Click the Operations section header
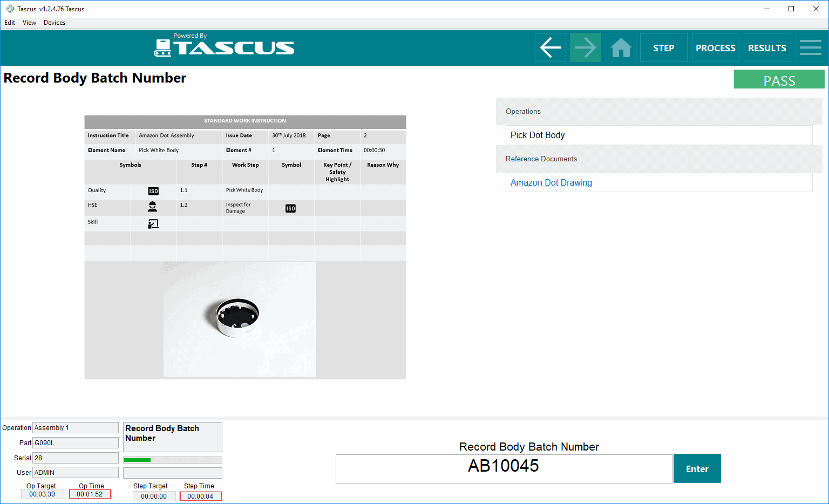Image resolution: width=829 pixels, height=504 pixels. coord(659,111)
